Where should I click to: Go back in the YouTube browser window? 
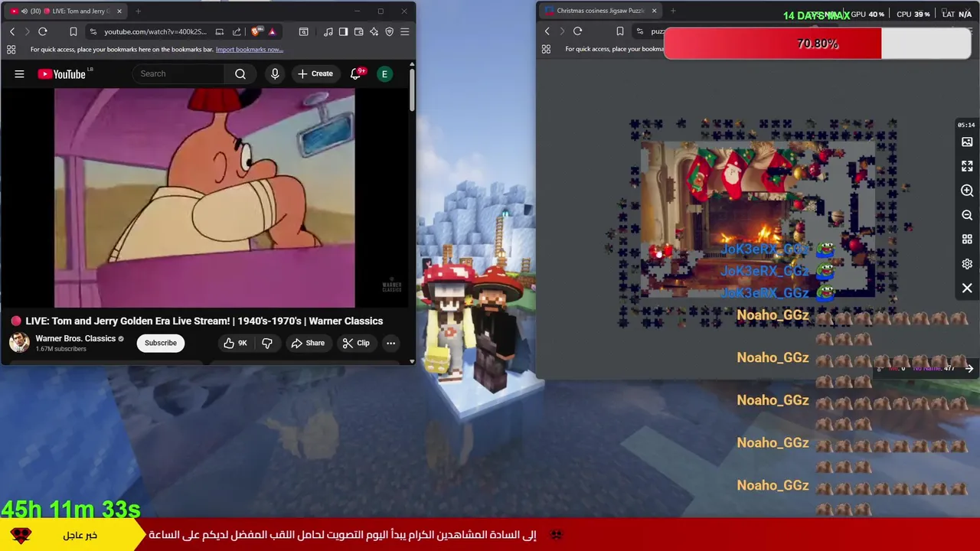point(12,31)
